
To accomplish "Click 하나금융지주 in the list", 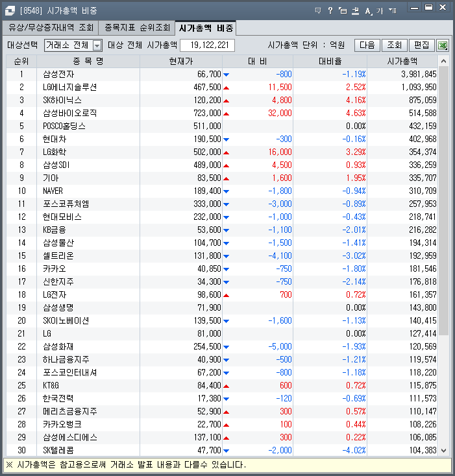I will 66,360.
